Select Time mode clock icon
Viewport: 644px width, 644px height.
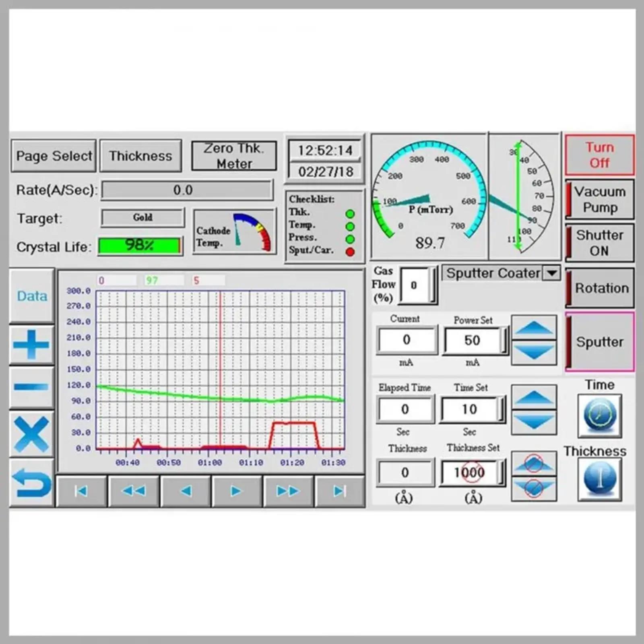point(600,416)
